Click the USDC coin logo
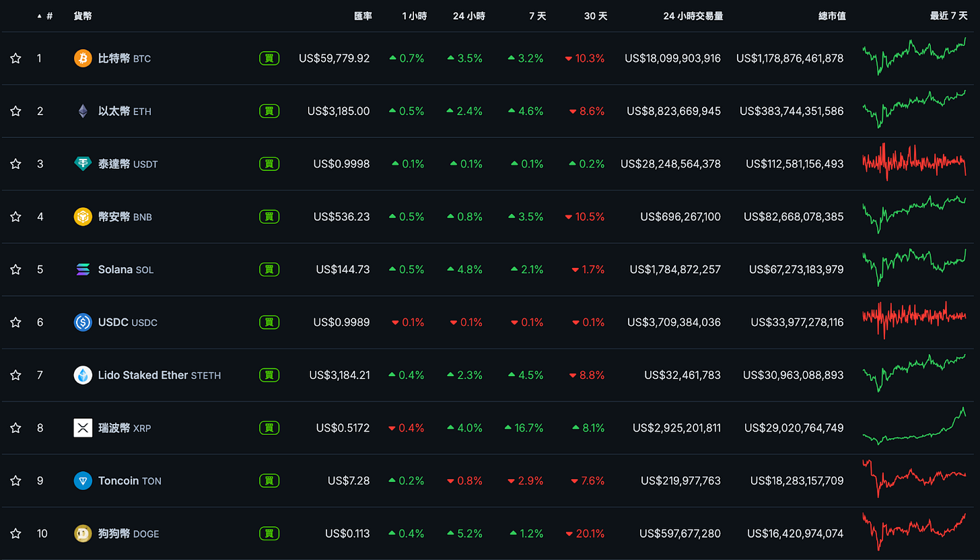Screen dimensions: 980x560 click(x=83, y=322)
